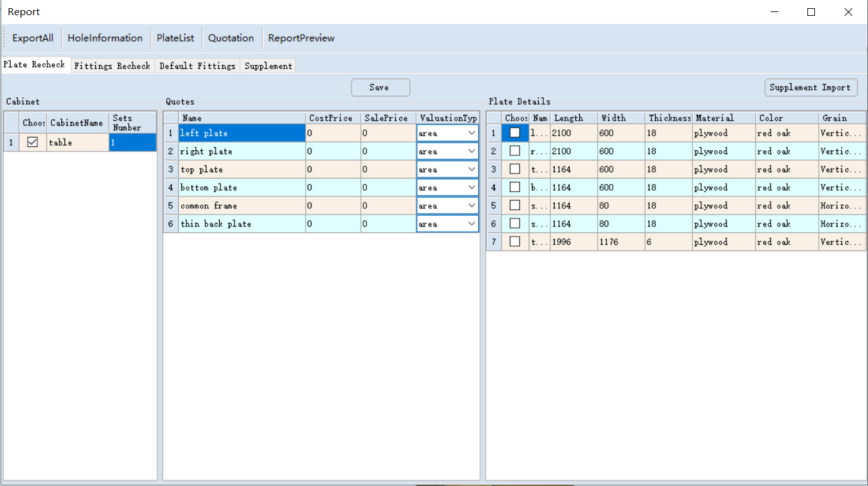Click the Quotes Name column header
The image size is (868, 486).
point(242,118)
